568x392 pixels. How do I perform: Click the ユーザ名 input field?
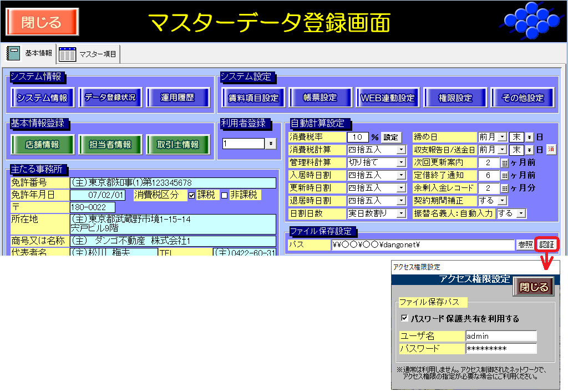(501, 336)
